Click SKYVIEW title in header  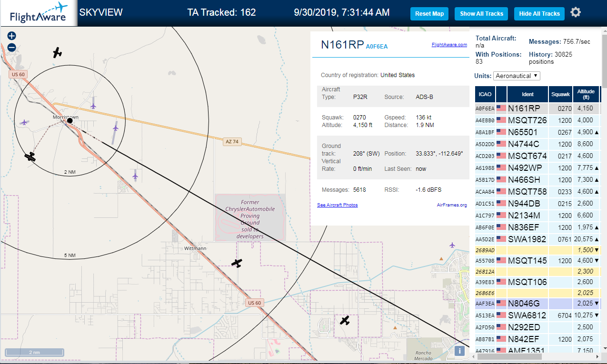(100, 12)
